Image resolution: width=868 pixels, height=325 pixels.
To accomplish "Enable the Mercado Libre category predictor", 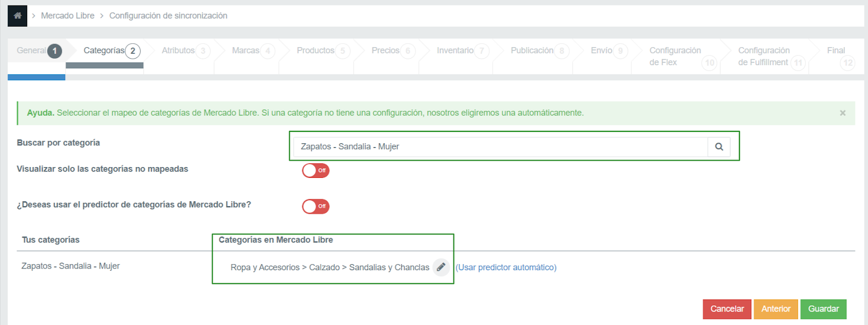I will point(316,206).
